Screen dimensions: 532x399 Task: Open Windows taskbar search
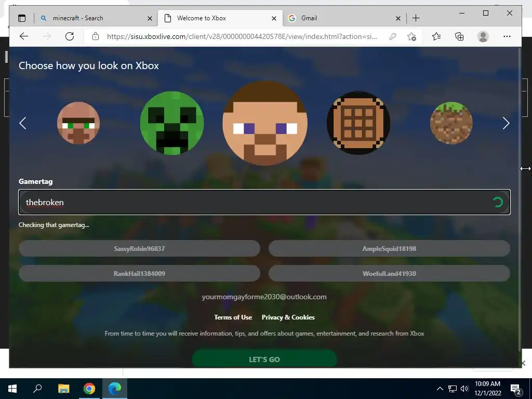[37, 389]
